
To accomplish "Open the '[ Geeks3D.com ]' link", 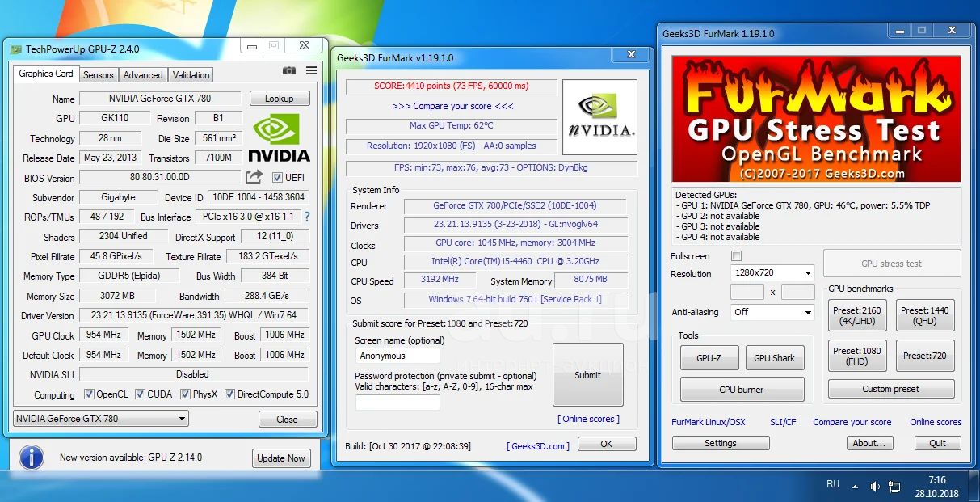I will 538,445.
